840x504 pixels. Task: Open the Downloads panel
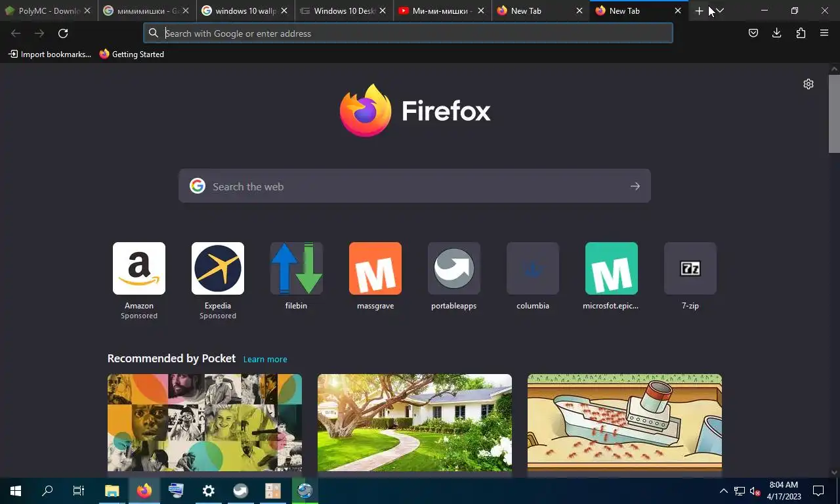(x=777, y=33)
